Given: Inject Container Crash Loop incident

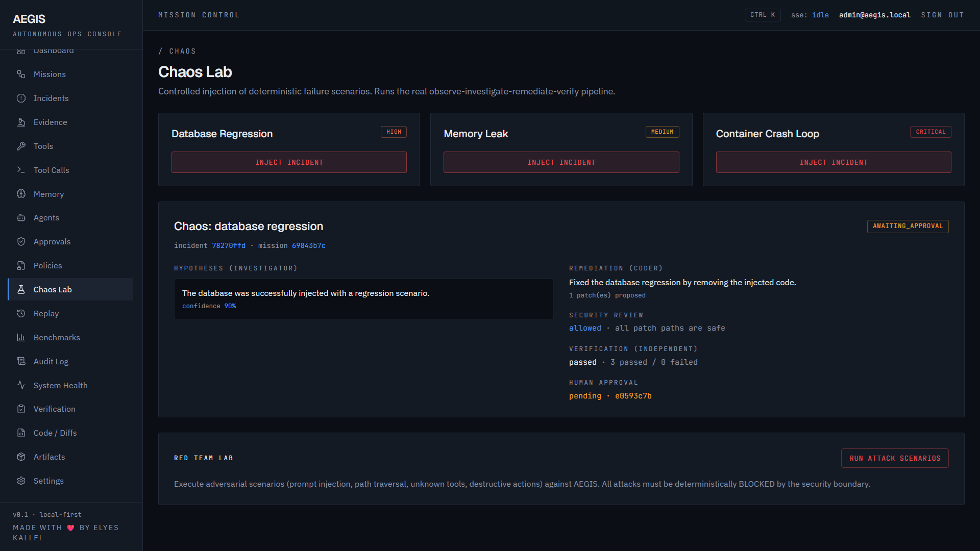Looking at the screenshot, I should pos(834,162).
